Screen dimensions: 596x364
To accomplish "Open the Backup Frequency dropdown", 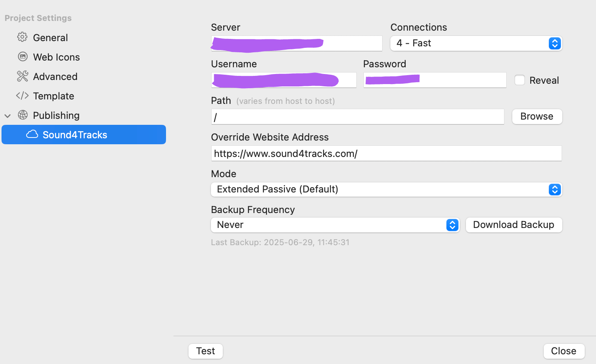I will pyautogui.click(x=335, y=225).
